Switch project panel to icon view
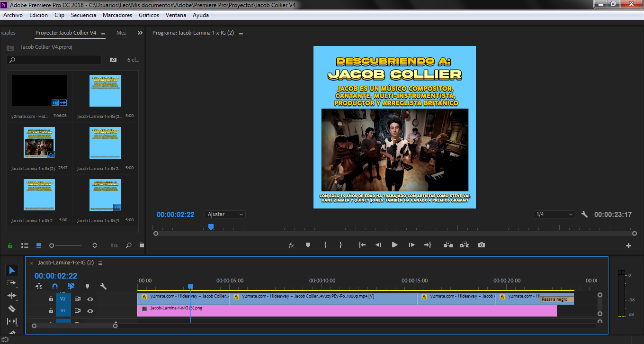Image resolution: width=644 pixels, height=344 pixels. coord(39,245)
